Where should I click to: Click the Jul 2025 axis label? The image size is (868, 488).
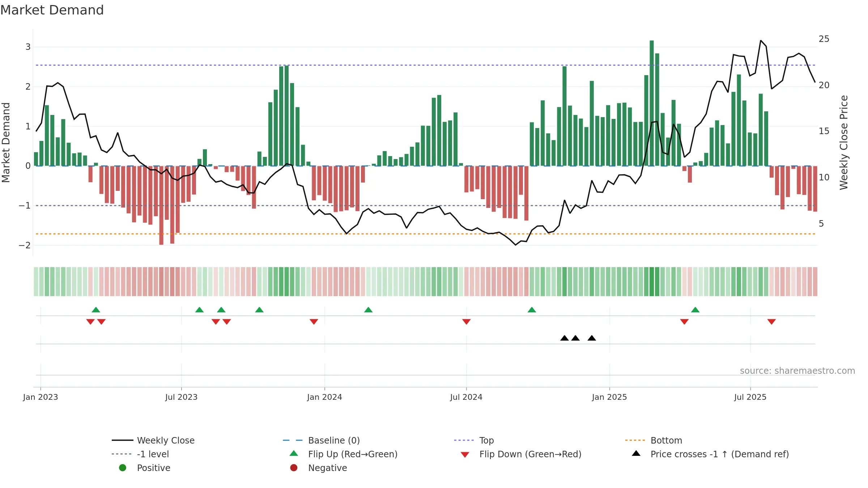(x=750, y=397)
